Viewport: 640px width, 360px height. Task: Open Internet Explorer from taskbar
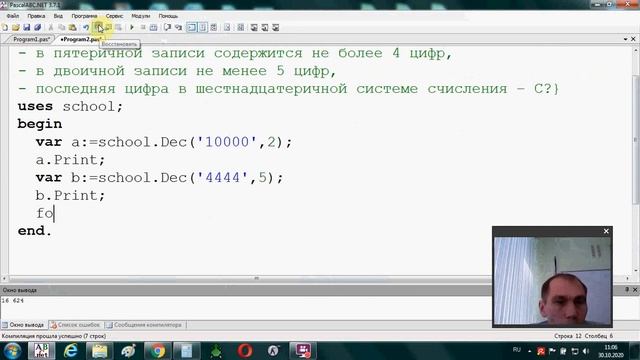(x=71, y=351)
